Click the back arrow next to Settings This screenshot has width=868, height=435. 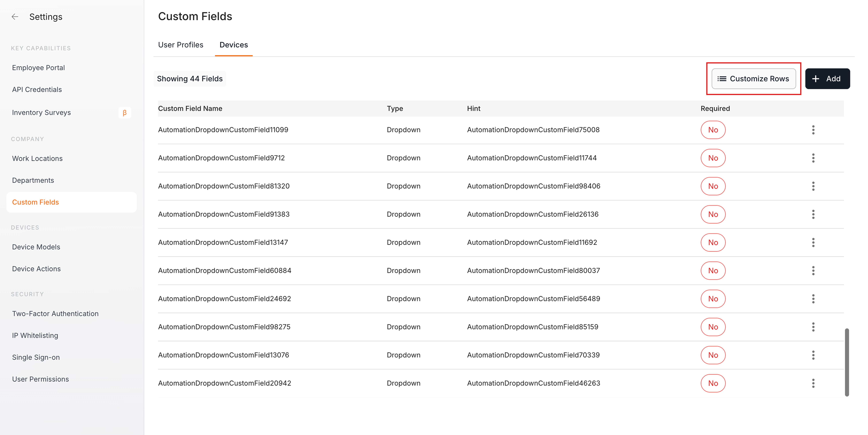pyautogui.click(x=15, y=17)
